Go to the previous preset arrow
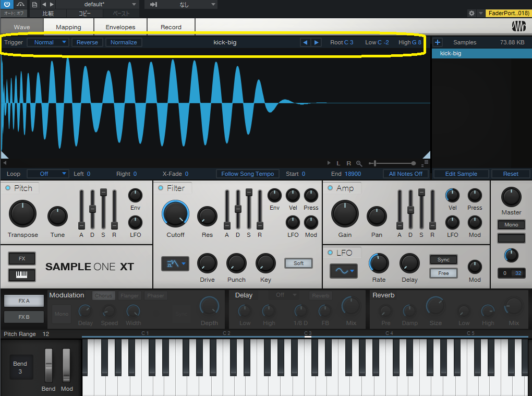Screen dimensions: 532x396 44,4
